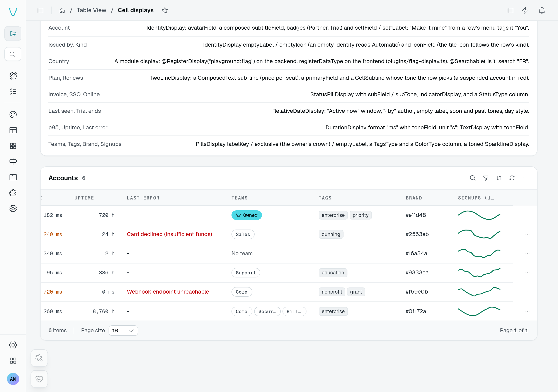
Task: Click the Uptime column header
Action: 84,198
